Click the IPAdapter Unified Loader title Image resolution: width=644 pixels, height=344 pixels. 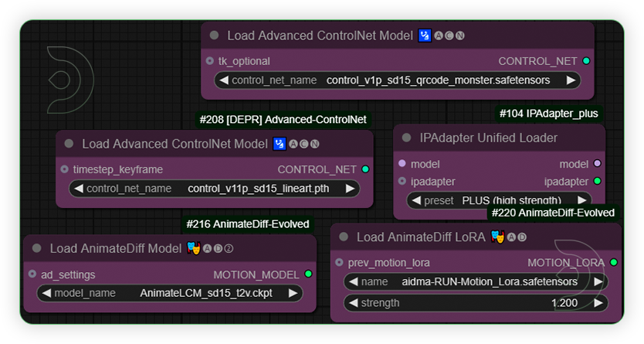coord(488,138)
